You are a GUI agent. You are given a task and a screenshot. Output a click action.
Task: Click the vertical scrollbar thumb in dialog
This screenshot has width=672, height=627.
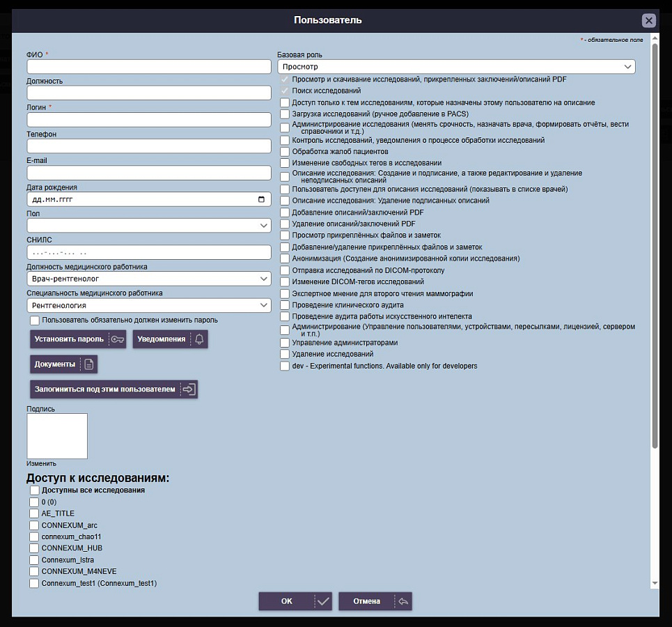click(x=655, y=246)
